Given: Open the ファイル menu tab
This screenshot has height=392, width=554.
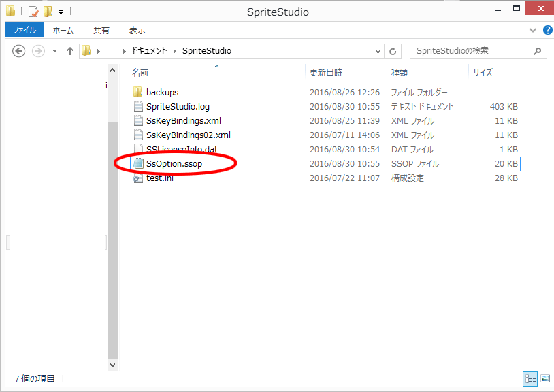Looking at the screenshot, I should tap(25, 30).
